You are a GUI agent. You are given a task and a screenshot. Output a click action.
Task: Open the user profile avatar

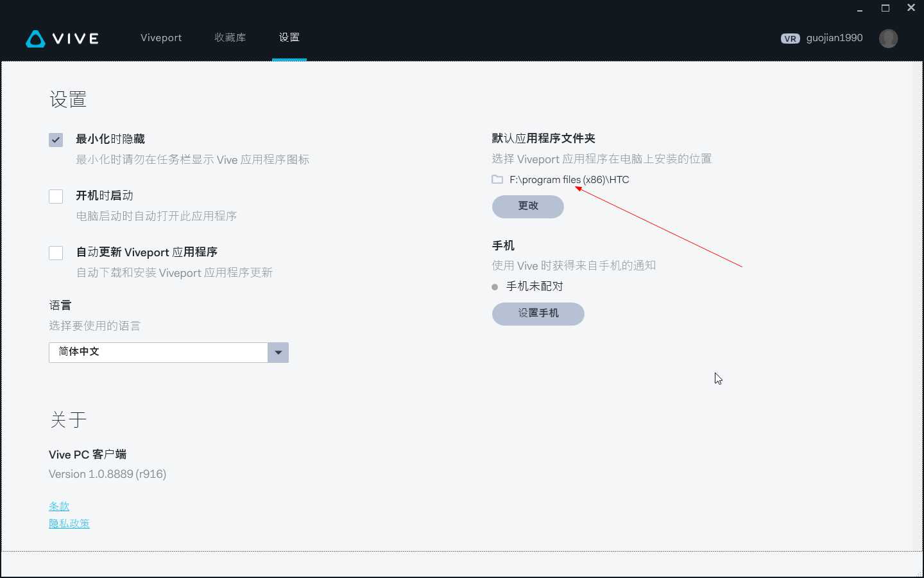[x=888, y=39]
